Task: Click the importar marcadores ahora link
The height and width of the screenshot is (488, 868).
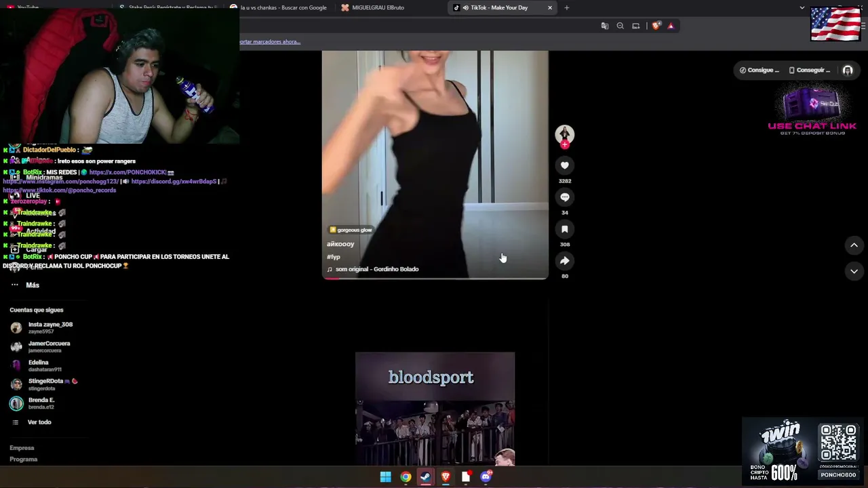Action: 270,41
